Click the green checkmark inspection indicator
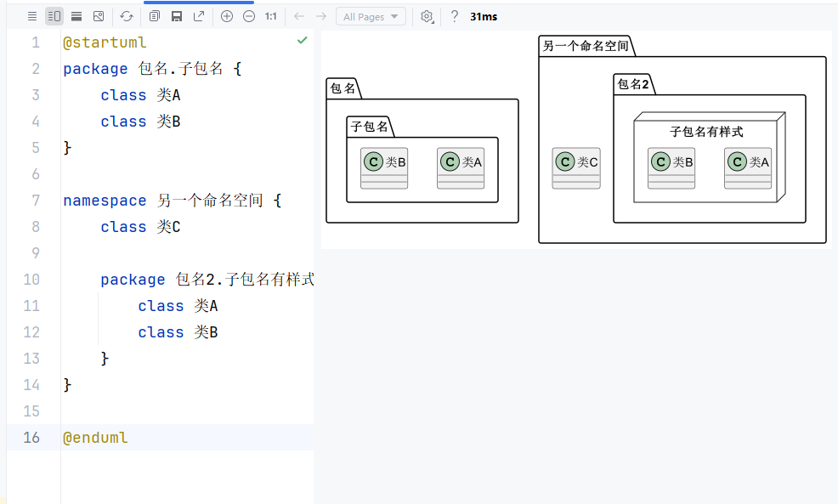Viewport: 838px width, 504px height. point(302,40)
